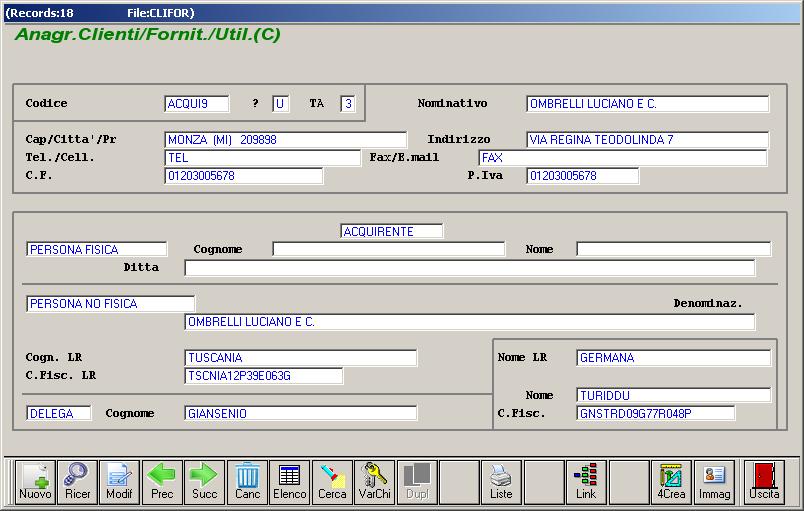The width and height of the screenshot is (804, 511).
Task: Open the Immag image icon
Action: [714, 481]
